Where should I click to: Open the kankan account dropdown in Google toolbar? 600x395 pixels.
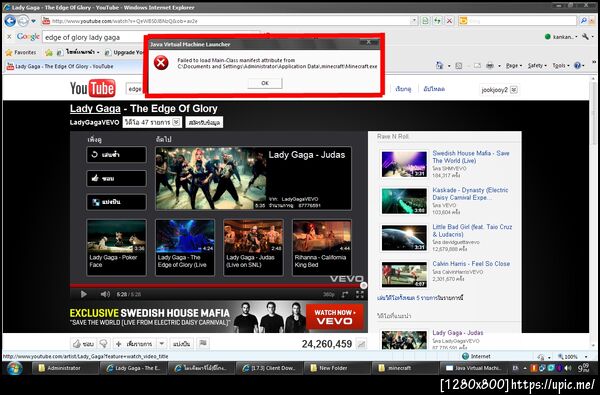coord(561,37)
